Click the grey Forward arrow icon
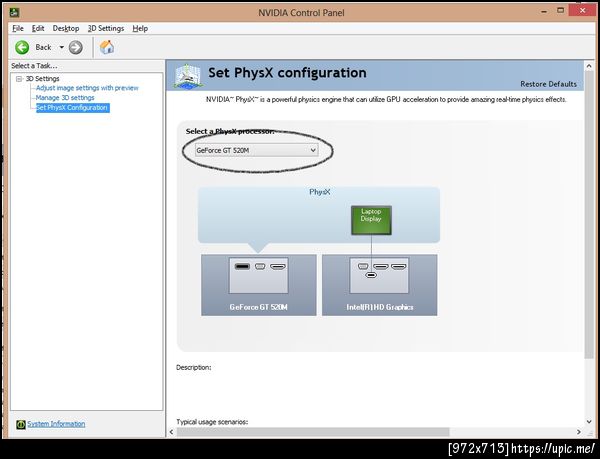The width and height of the screenshot is (600, 459). [75, 47]
